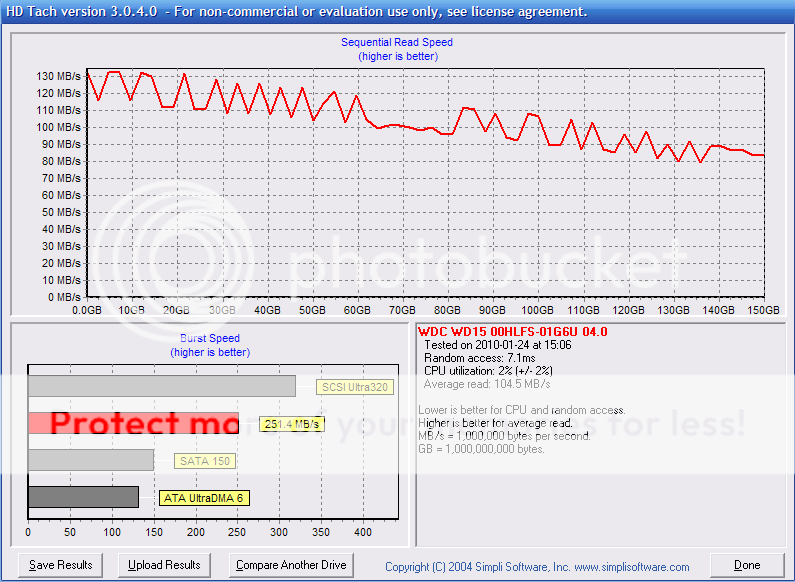795x582 pixels.
Task: Click the dark ATA UltraDMA 6 bar
Action: point(83,497)
